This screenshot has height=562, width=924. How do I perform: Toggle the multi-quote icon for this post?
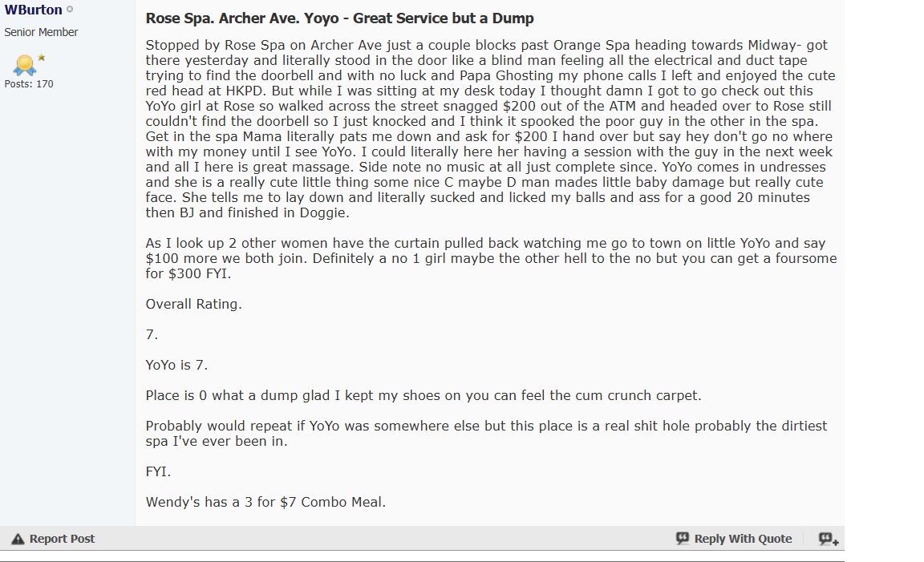[829, 539]
